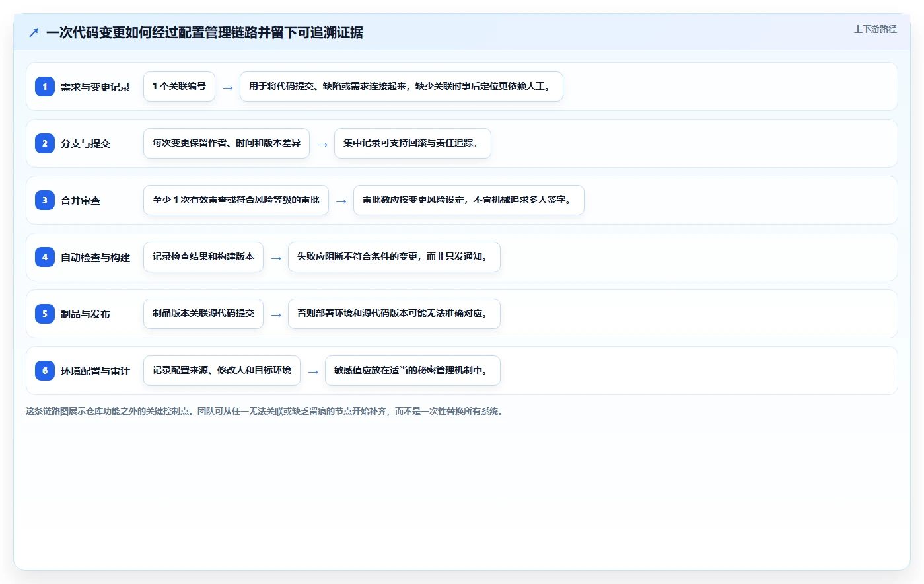The height and width of the screenshot is (584, 924).
Task: Click the box 敏感值应放在适当的秘密管理机制中
Action: pyautogui.click(x=413, y=371)
